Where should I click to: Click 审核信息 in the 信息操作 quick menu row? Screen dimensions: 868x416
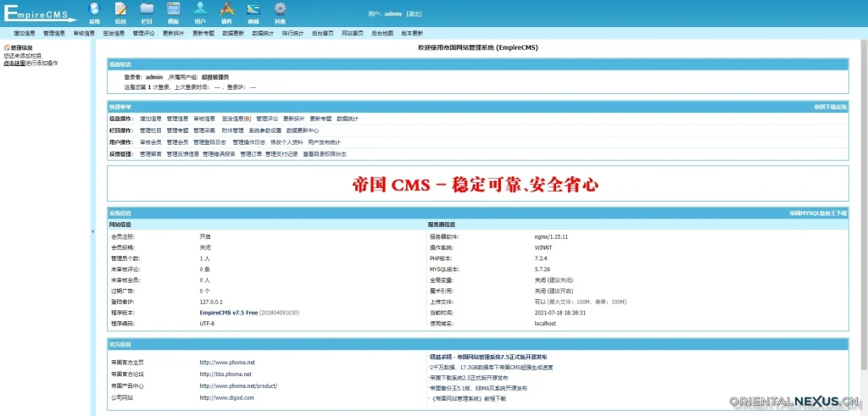tap(204, 119)
